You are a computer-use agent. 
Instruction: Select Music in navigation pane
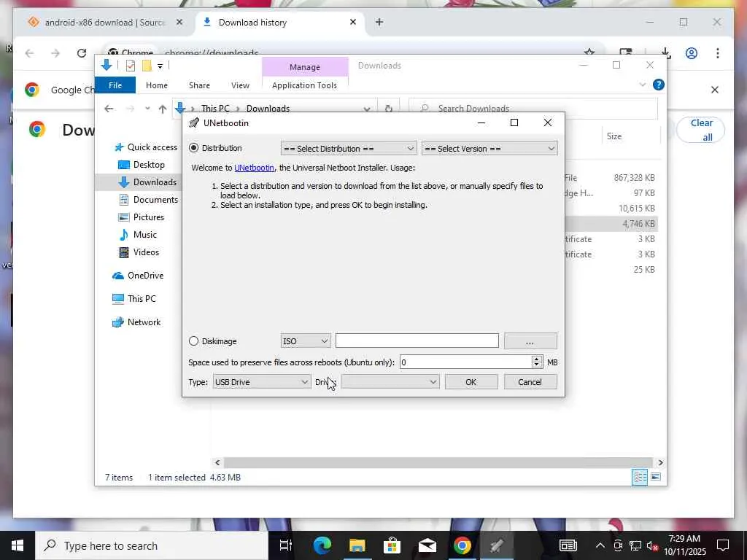[138, 235]
